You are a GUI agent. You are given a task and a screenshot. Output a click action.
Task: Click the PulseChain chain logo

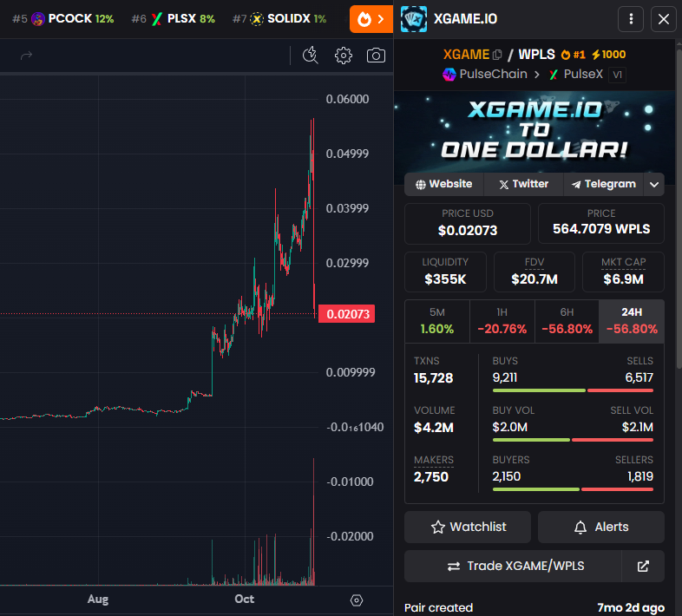pos(449,75)
